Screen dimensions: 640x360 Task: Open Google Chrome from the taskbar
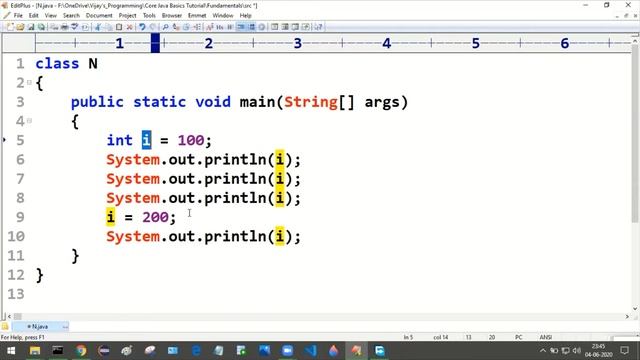pyautogui.click(x=81, y=351)
